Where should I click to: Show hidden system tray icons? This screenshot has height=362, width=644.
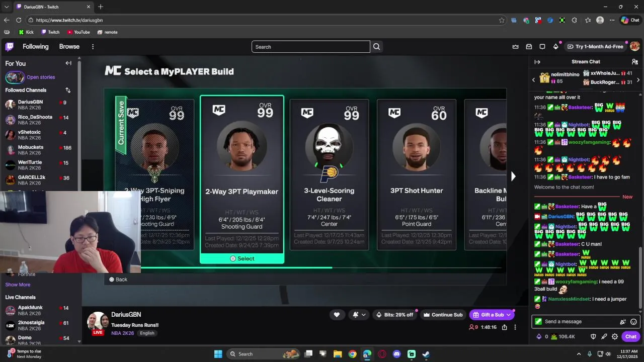[x=579, y=354]
